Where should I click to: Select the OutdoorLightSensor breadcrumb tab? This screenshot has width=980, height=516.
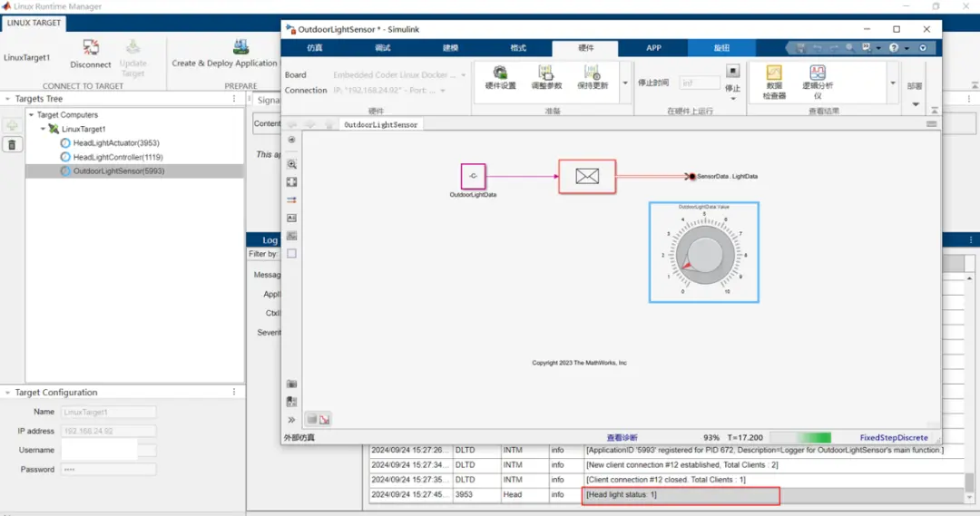click(x=380, y=124)
